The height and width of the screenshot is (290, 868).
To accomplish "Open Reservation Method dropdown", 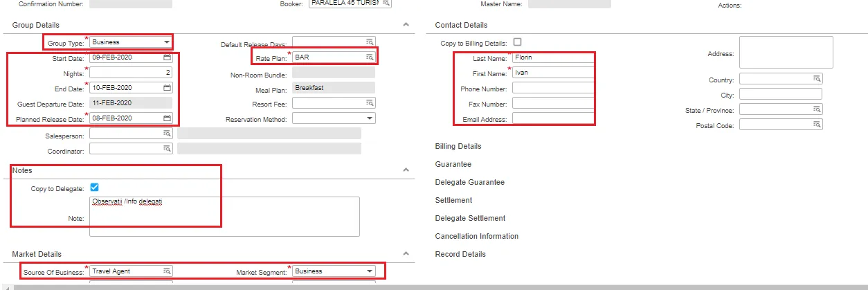I will pos(370,118).
